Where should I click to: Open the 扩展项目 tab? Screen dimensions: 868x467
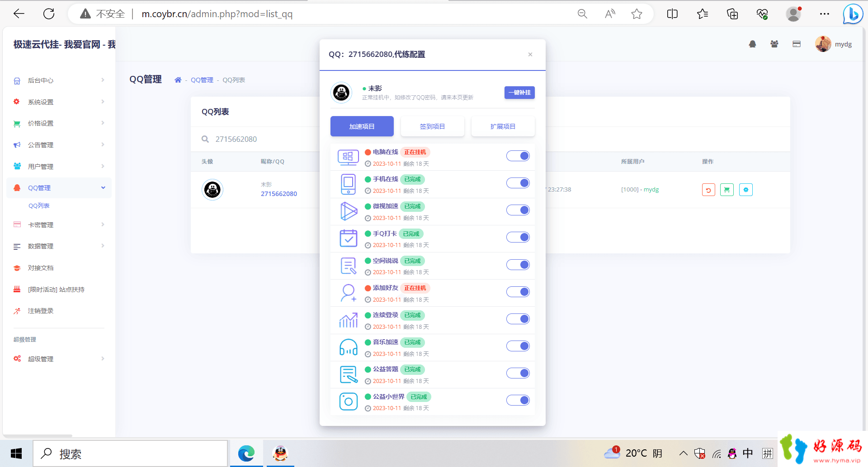pyautogui.click(x=503, y=126)
